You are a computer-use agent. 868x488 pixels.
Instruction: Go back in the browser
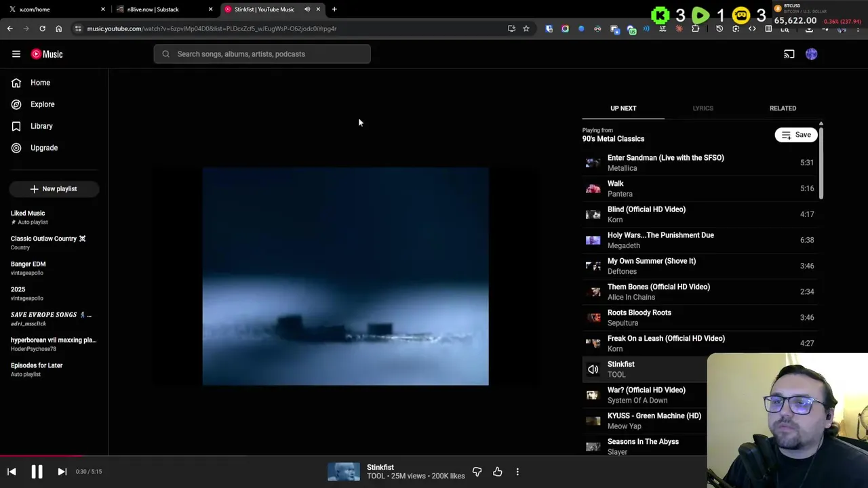(9, 28)
